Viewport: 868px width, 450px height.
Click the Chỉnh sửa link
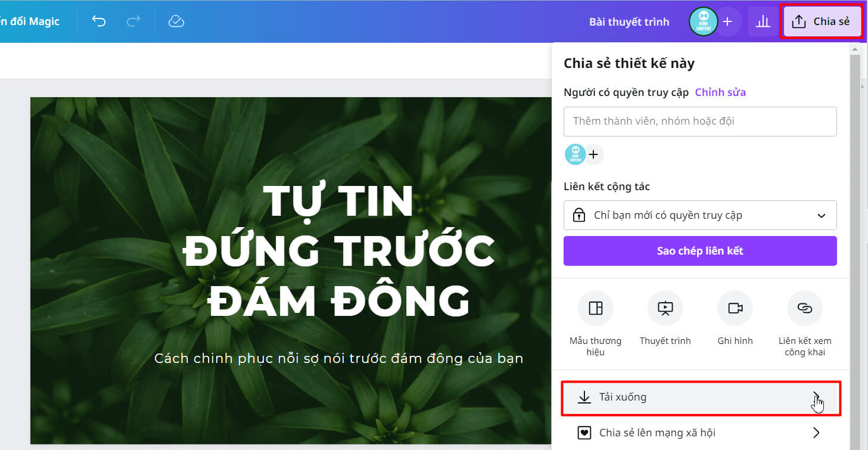coord(720,92)
